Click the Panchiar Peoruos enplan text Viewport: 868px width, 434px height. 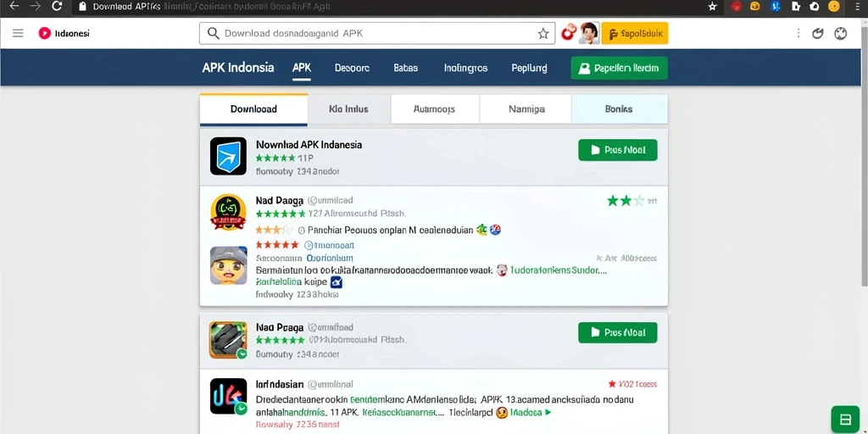390,230
